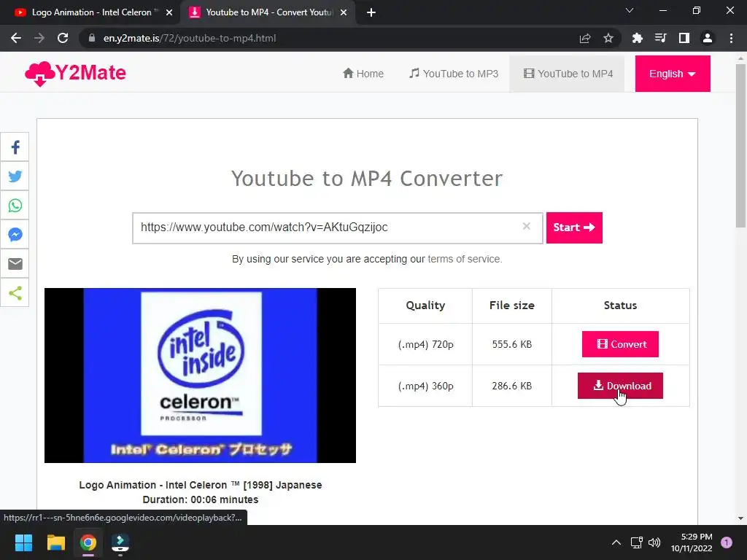Open the green general share icon
This screenshot has height=560, width=747.
(15, 292)
